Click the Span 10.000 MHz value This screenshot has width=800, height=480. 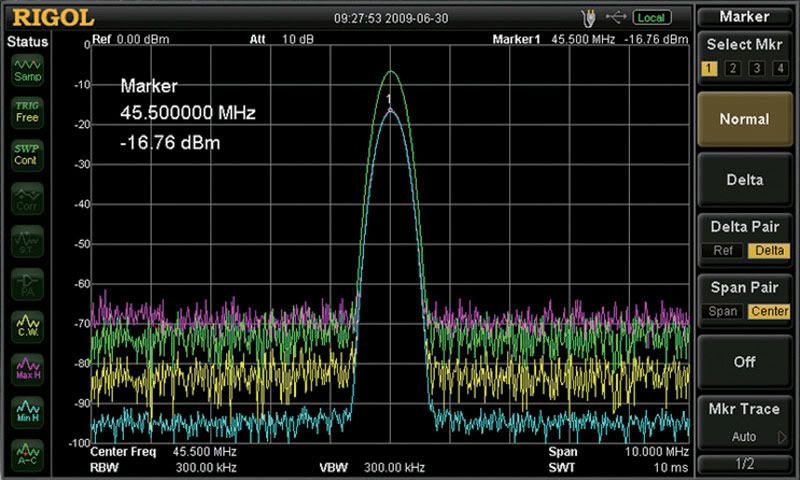point(657,451)
